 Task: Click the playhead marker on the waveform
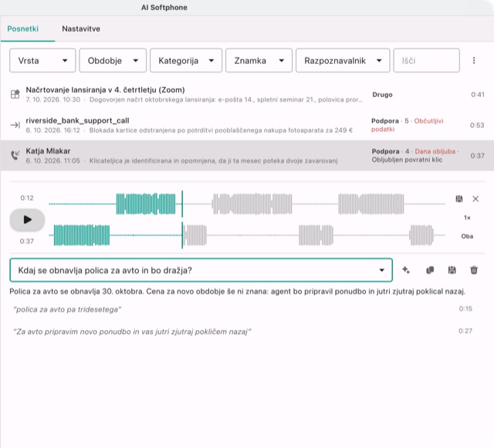[182, 220]
